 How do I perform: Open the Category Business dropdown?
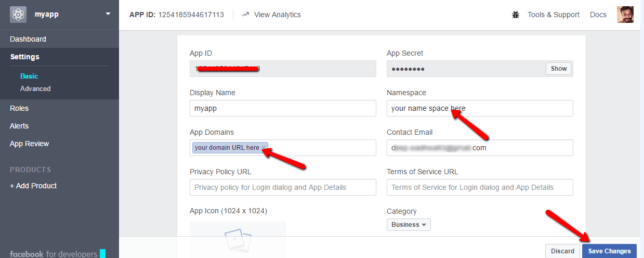[409, 225]
